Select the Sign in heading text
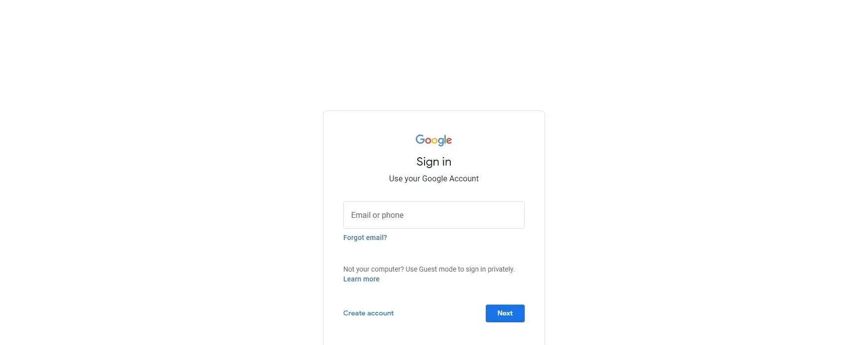This screenshot has height=345, width=868. [x=434, y=162]
